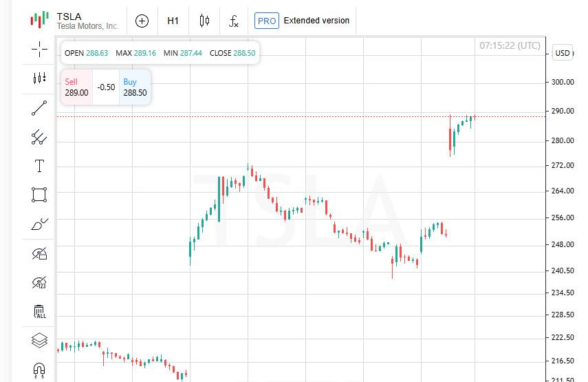
Task: Click the 234.50 price axis label
Action: click(563, 293)
